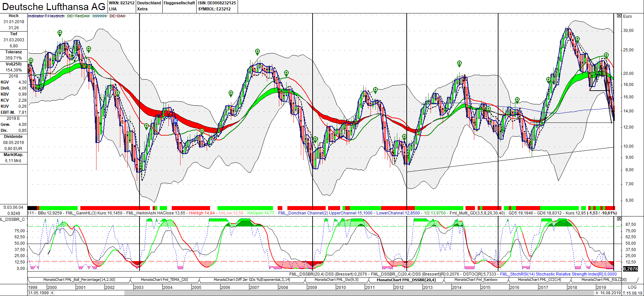The height and width of the screenshot is (296, 644).
Task: Toggle the DE: TecDAX comparison overlay
Action: pos(78,16)
